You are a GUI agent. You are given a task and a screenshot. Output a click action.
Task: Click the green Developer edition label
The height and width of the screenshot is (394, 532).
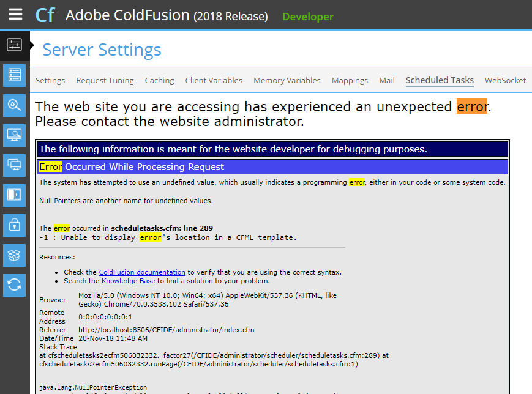[x=308, y=17]
